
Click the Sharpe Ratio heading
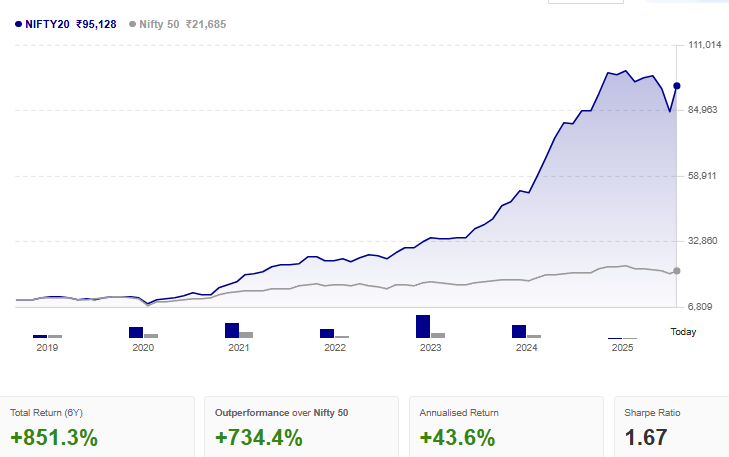click(652, 413)
